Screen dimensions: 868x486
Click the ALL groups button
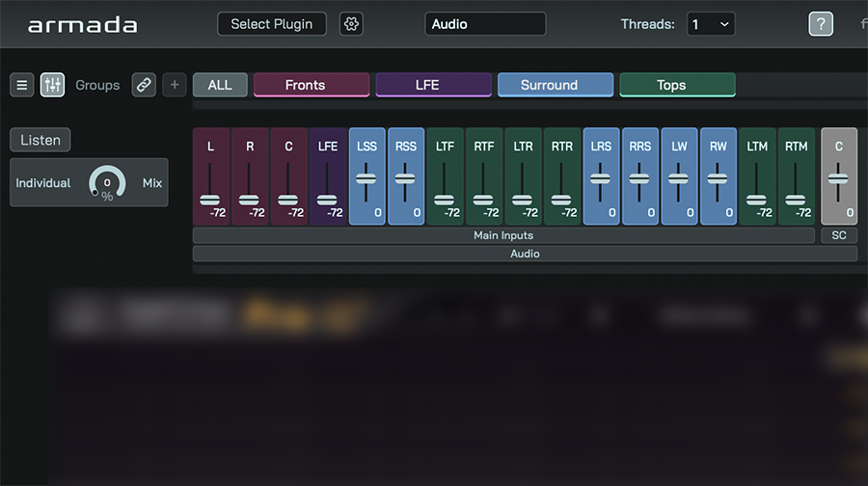220,85
